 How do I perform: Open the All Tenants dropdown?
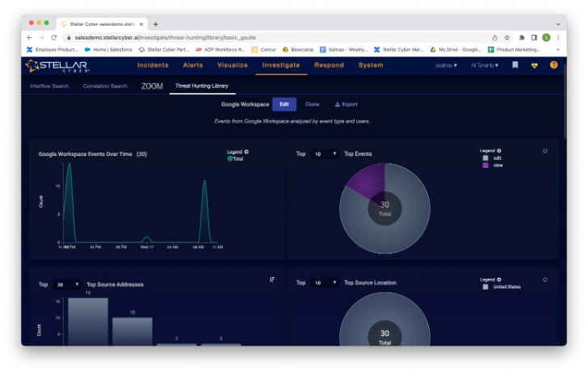485,65
